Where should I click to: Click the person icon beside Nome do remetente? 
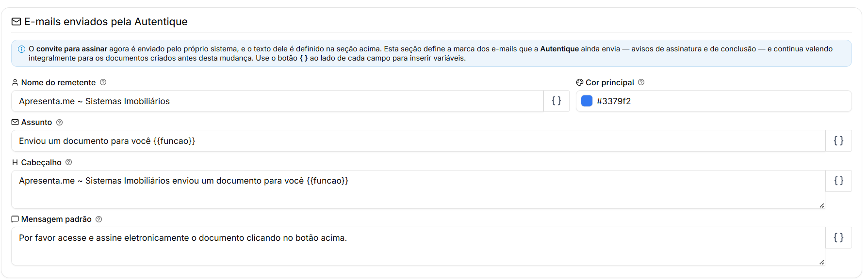15,82
